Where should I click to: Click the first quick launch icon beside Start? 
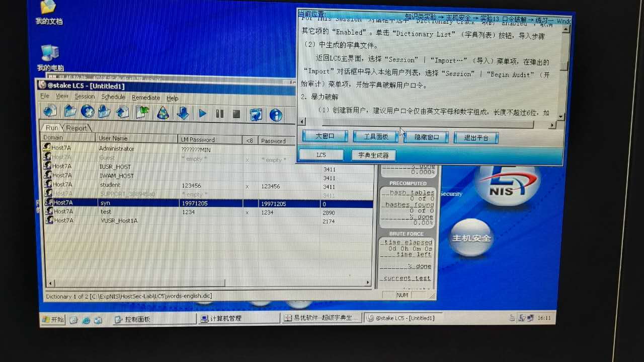tap(73, 319)
